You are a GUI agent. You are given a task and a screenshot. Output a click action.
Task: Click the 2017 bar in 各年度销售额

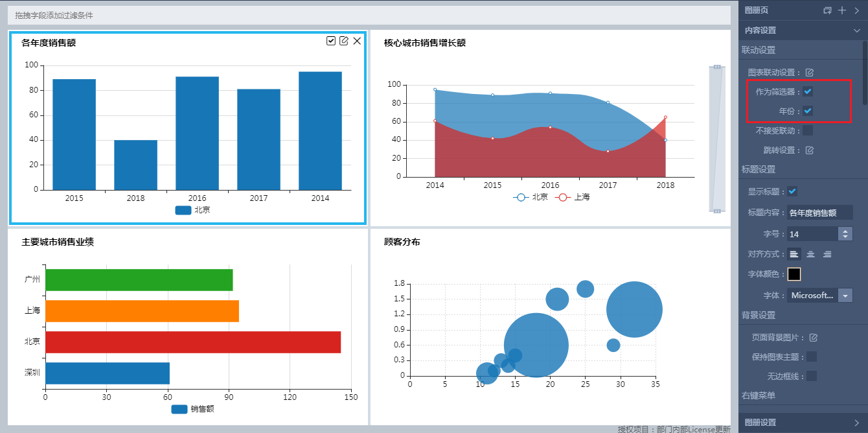tap(258, 139)
